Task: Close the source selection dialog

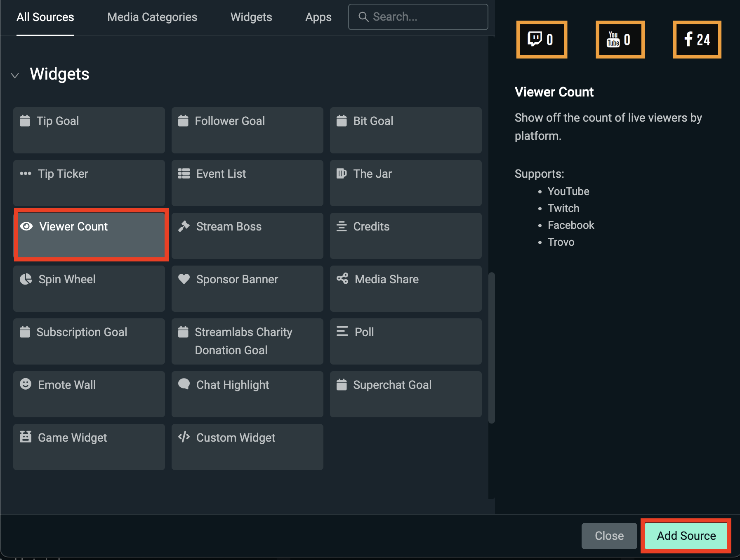Action: click(609, 536)
